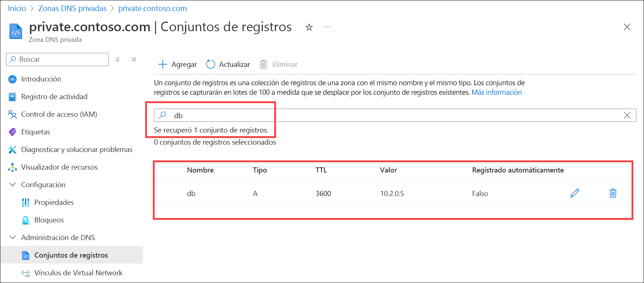Click the Agregar plus button
The image size is (644, 283).
coord(177,64)
